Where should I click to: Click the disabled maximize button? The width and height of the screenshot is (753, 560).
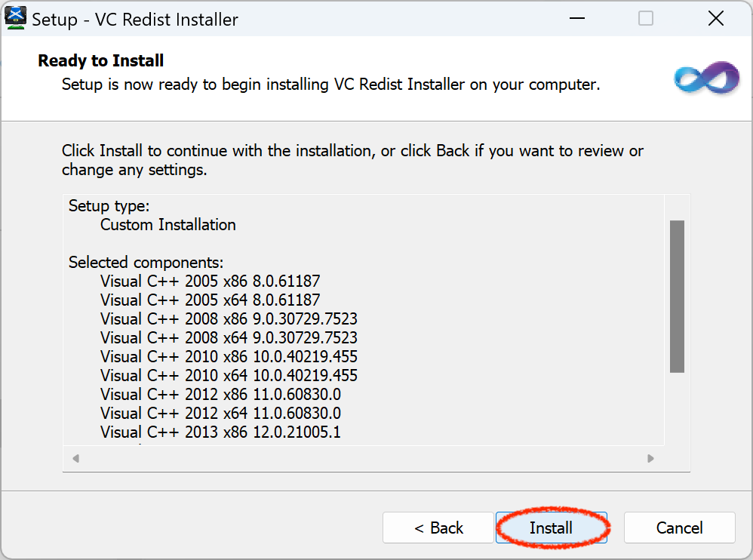[x=646, y=18]
